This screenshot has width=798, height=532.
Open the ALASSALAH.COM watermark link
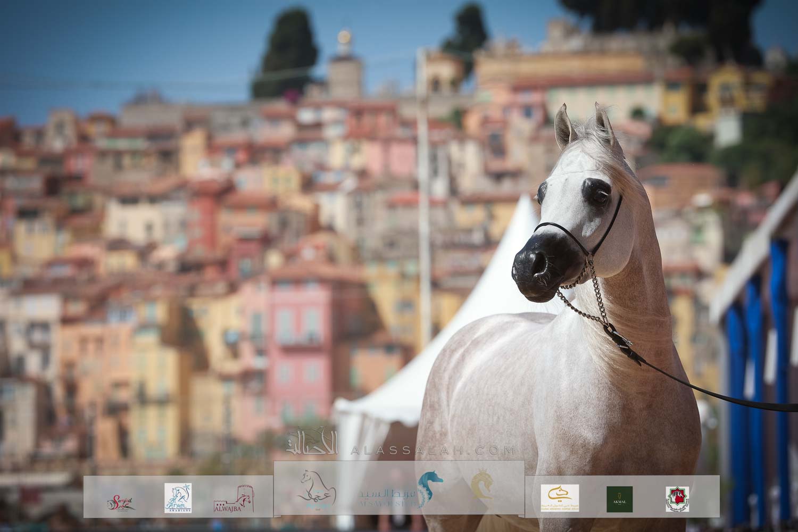(433, 451)
